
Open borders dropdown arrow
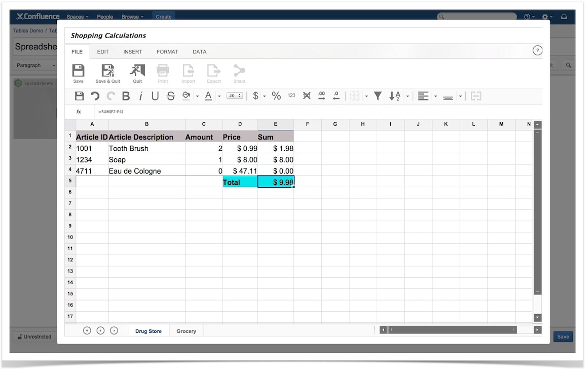click(x=366, y=96)
